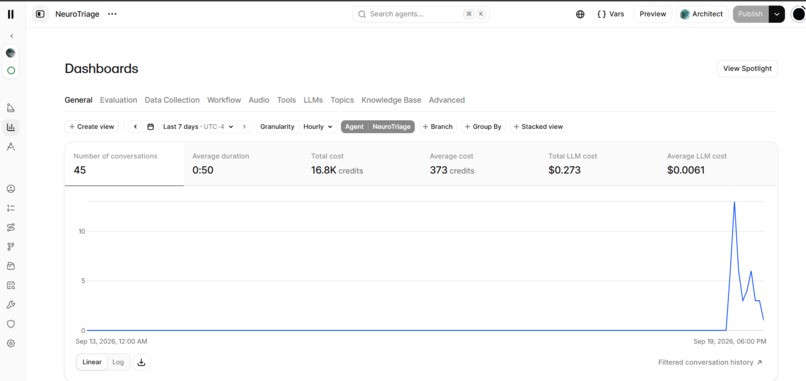Click the calendar icon in date range

point(151,126)
